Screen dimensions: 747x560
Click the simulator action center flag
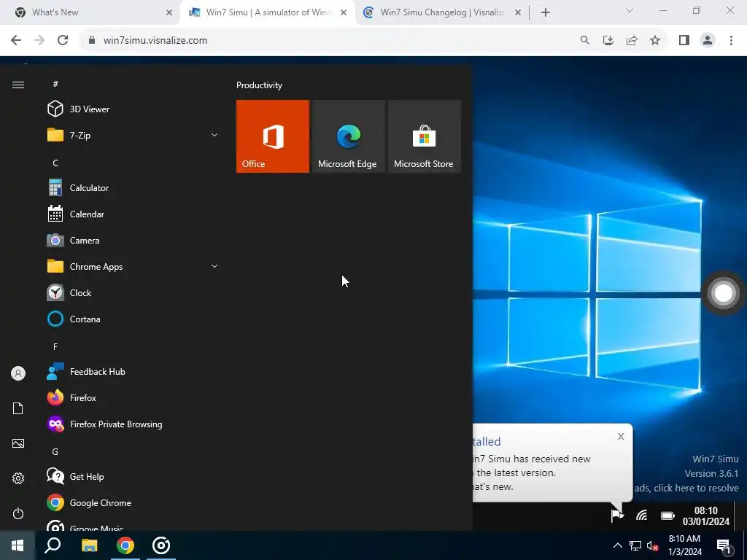(x=617, y=516)
